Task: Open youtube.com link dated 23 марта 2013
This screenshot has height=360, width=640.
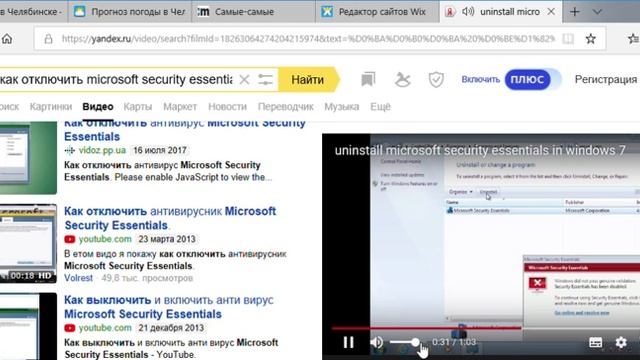Action: point(105,239)
